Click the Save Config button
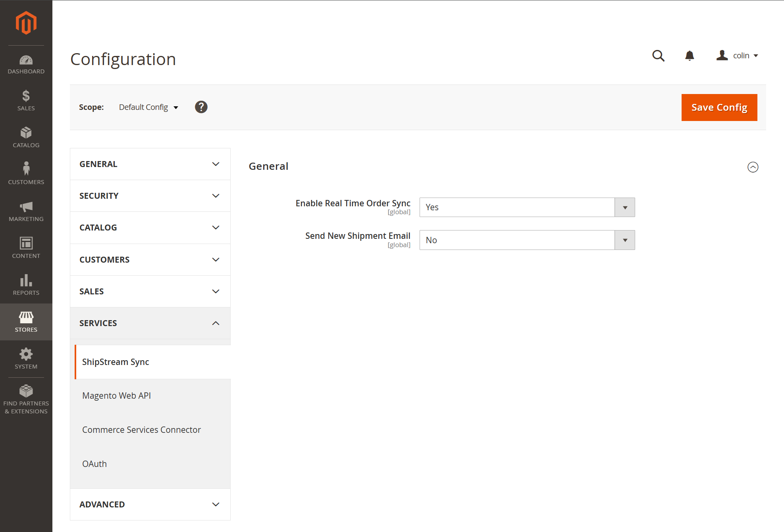 [719, 108]
